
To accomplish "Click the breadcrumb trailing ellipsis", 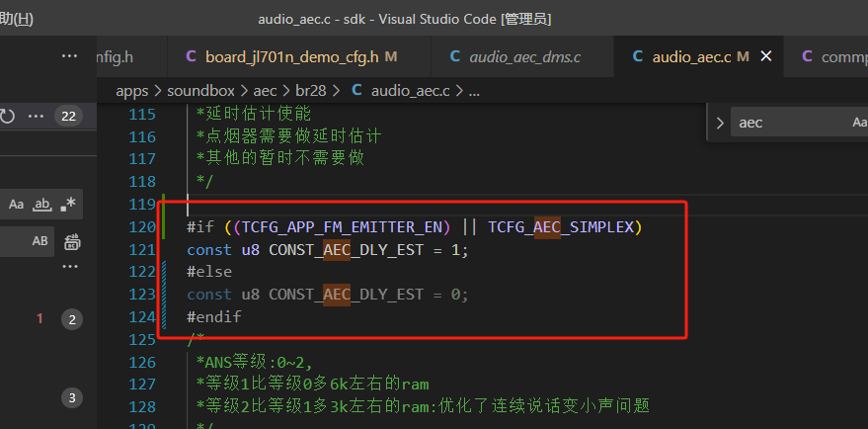I will 474,92.
